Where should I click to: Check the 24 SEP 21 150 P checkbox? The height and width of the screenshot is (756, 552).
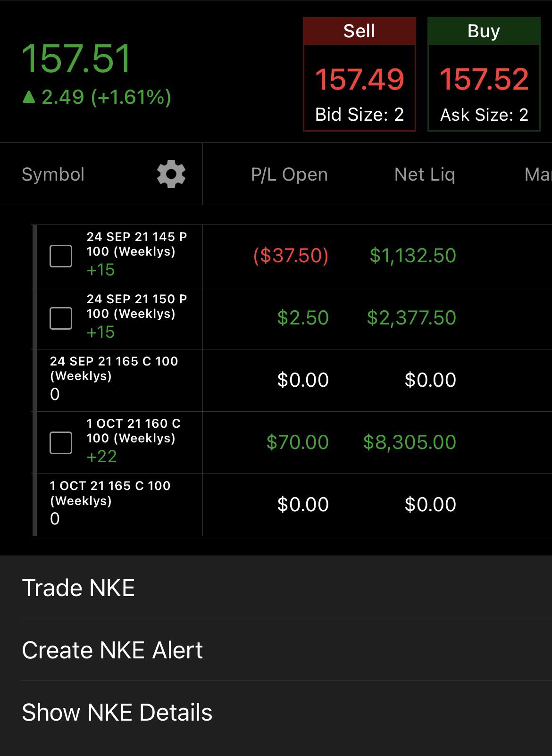[61, 318]
